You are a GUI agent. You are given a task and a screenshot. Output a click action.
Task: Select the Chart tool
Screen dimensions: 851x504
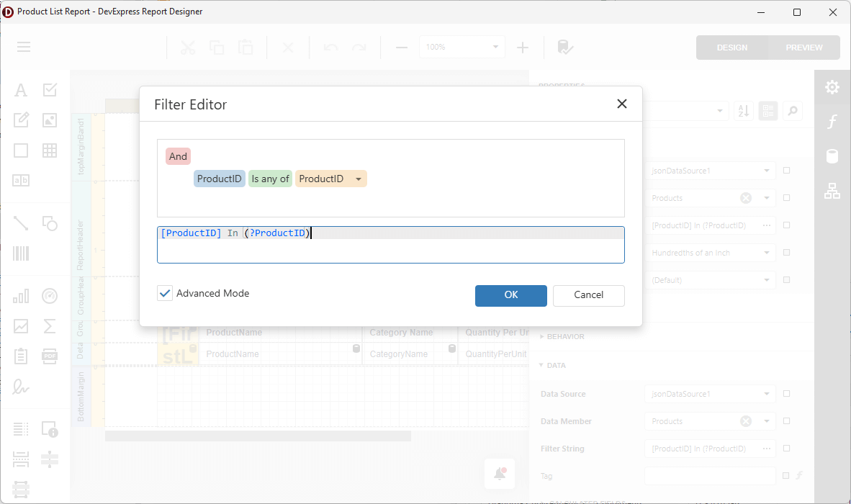point(20,296)
